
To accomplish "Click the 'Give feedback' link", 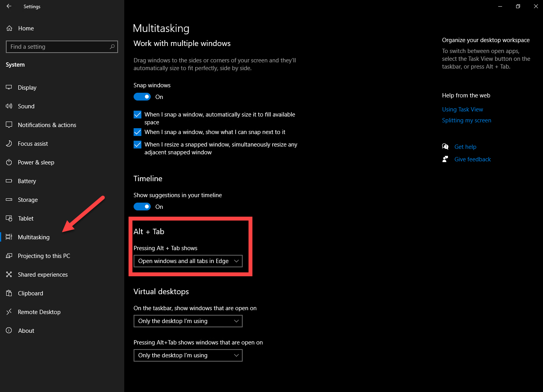I will (472, 159).
